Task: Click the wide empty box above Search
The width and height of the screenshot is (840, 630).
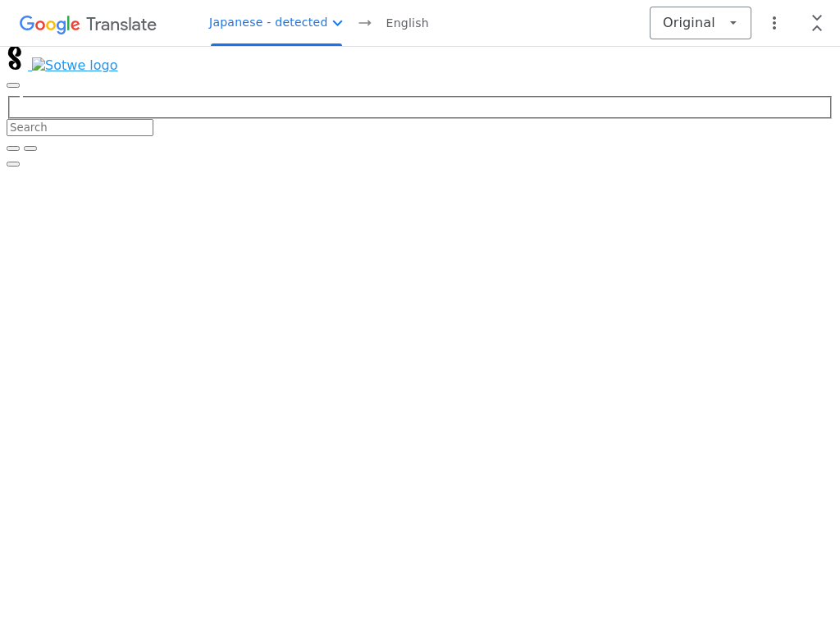Action: tap(419, 107)
